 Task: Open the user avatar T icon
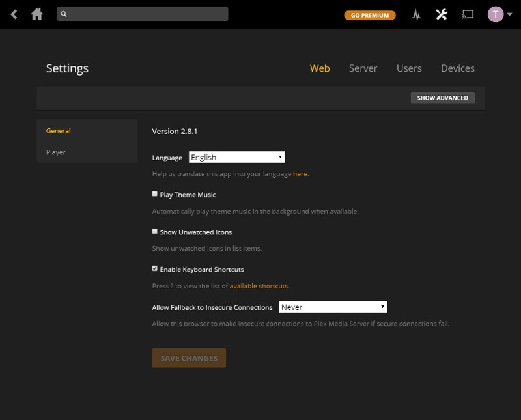[496, 14]
